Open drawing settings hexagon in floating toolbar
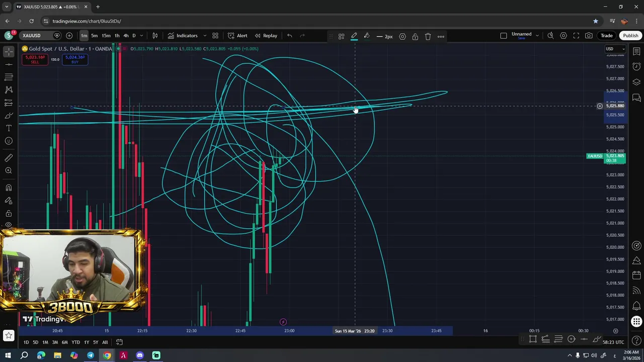The width and height of the screenshot is (644, 362). coord(403,36)
